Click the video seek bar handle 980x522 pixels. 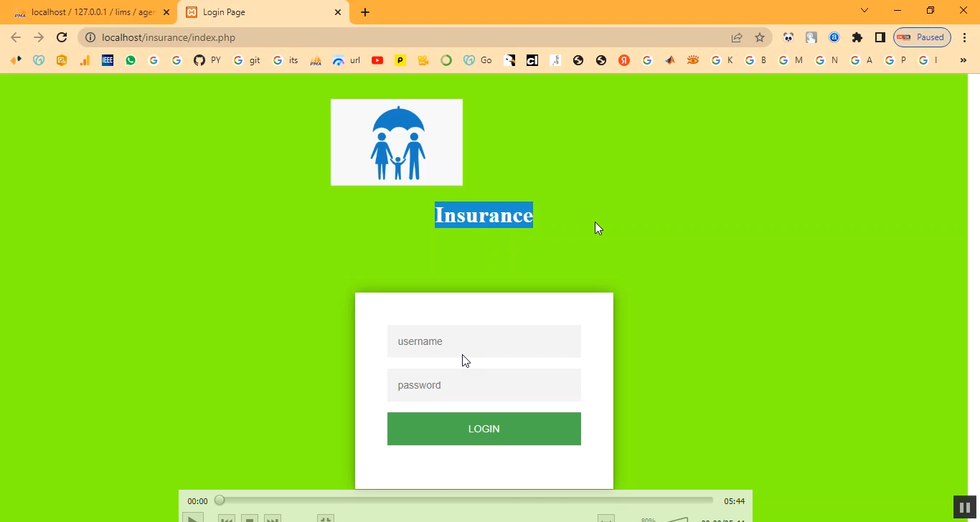point(220,500)
